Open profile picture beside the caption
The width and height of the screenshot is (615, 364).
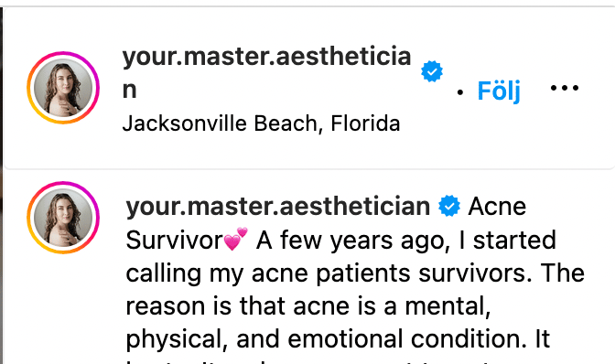point(63,218)
